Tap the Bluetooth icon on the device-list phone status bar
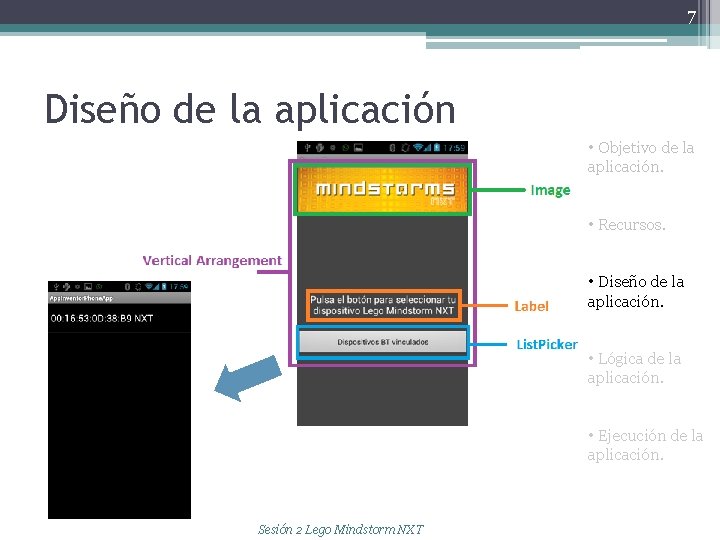Image resolution: width=720 pixels, height=540 pixels. click(x=127, y=287)
